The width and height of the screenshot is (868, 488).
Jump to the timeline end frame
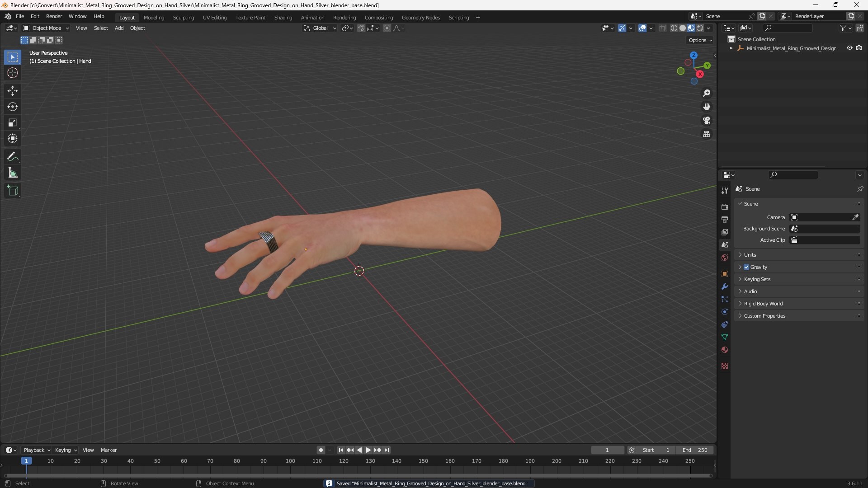(x=387, y=450)
